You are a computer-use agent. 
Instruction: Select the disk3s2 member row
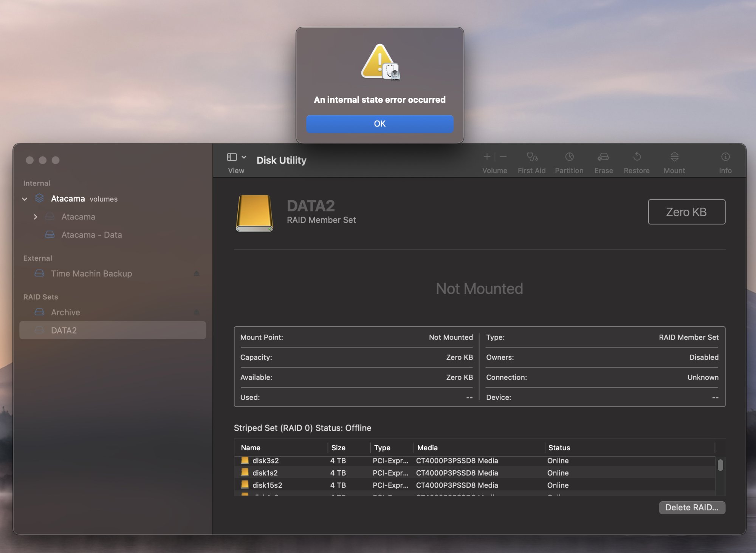click(475, 461)
